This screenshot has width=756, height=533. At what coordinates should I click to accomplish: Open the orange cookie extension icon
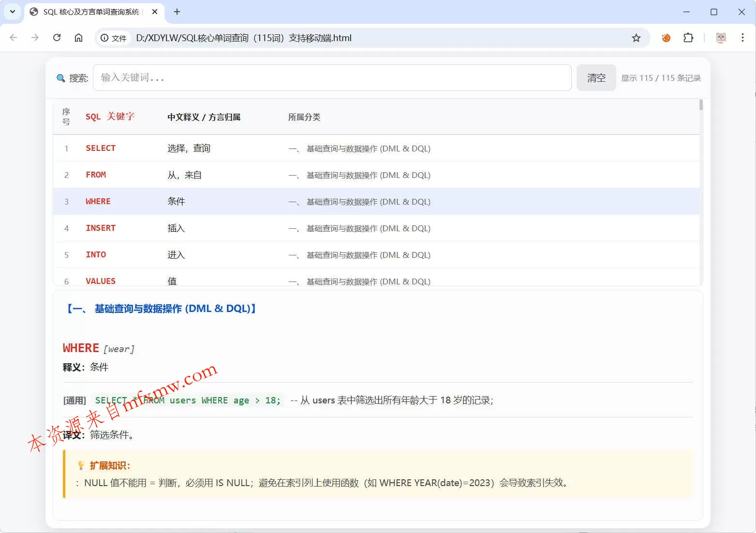pos(666,38)
